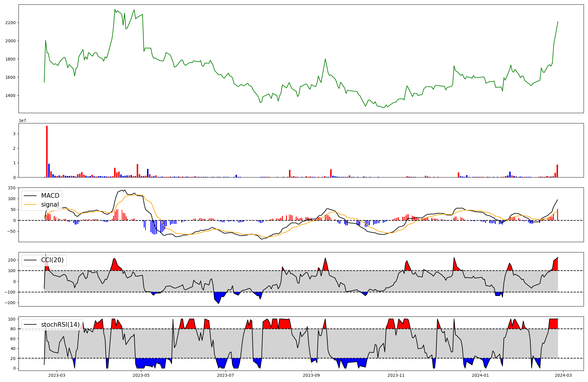The image size is (588, 382).
Task: Click the stochRSI(14) legend label
Action: [60, 325]
